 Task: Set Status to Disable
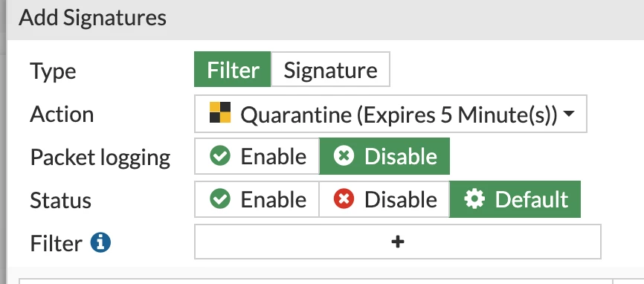pyautogui.click(x=384, y=199)
